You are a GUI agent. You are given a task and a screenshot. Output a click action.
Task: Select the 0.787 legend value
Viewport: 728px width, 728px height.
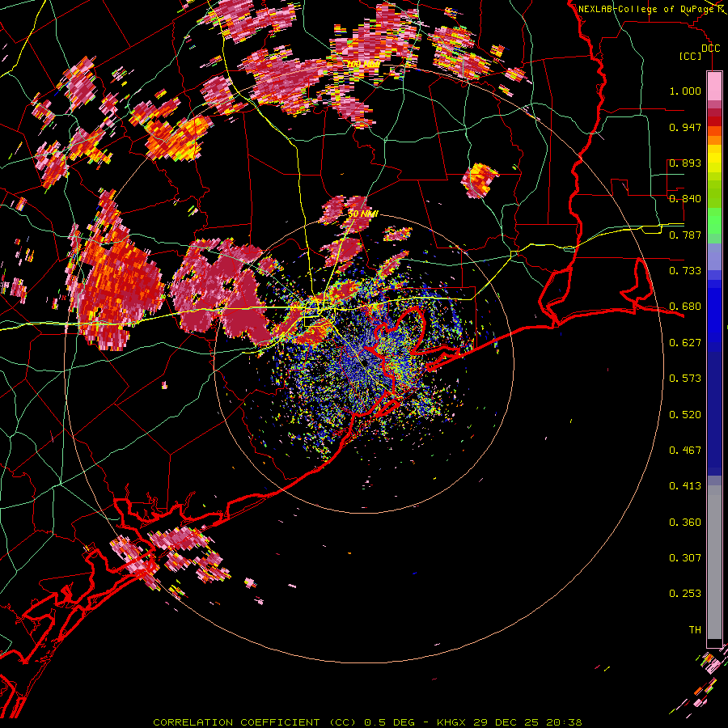(x=685, y=235)
